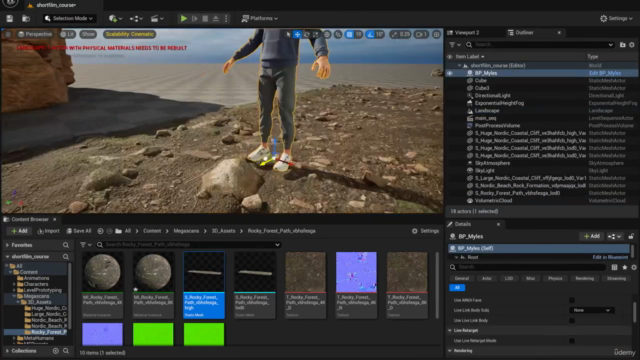Open the viewport options hamburger menu
The height and width of the screenshot is (360, 640).
pos(8,34)
